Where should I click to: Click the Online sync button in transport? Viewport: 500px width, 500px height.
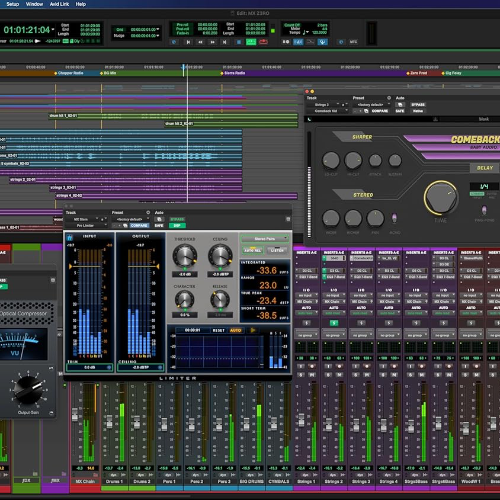coord(174,42)
